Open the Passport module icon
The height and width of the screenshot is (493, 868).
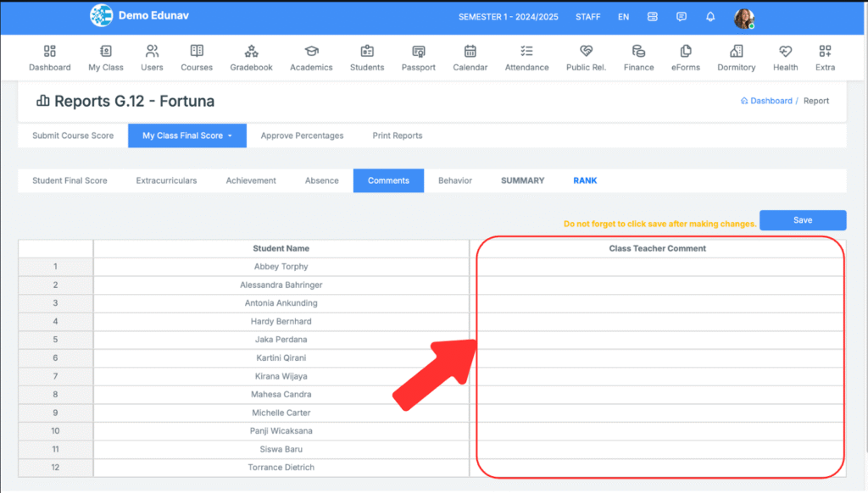pos(418,52)
